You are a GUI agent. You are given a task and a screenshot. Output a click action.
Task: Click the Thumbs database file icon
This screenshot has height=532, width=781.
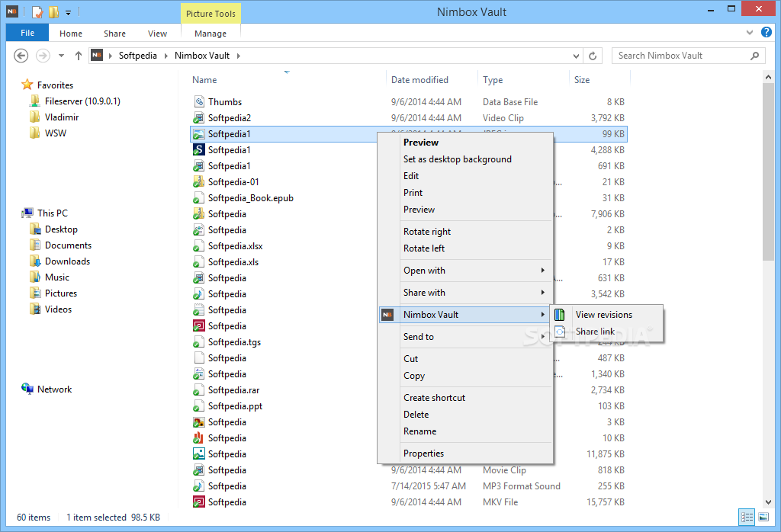click(x=199, y=101)
